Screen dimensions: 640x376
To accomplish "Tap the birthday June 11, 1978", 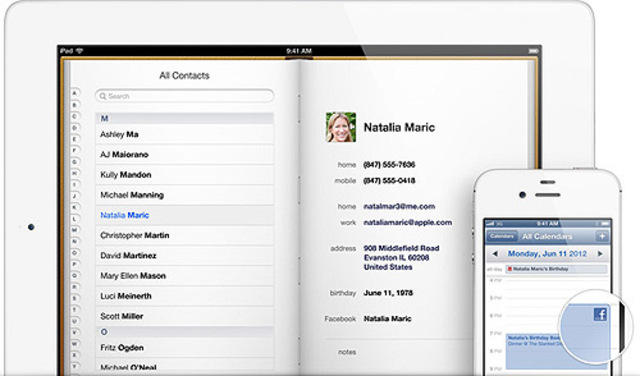I will coord(388,293).
